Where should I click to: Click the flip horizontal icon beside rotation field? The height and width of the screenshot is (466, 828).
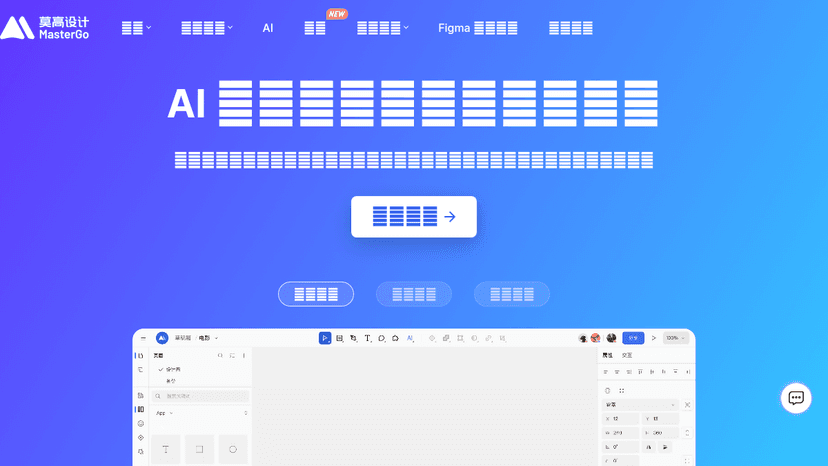coord(649,447)
